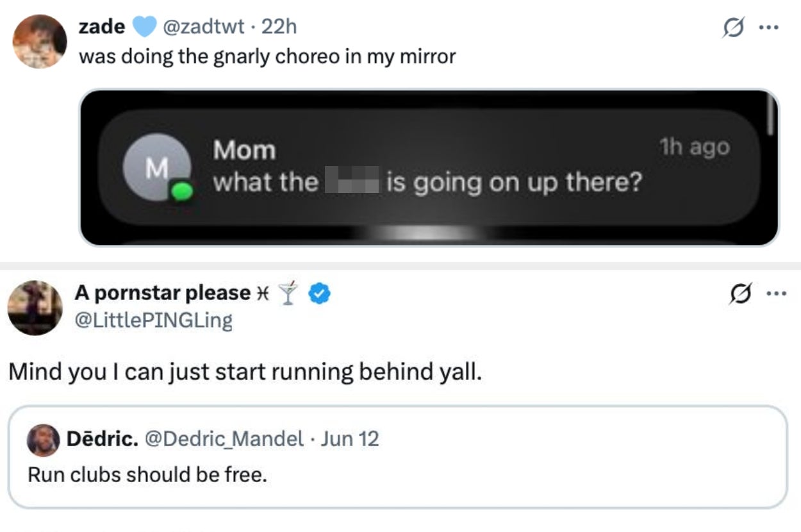The image size is (801, 532).
Task: Click zade's profile avatar
Action: coord(40,41)
